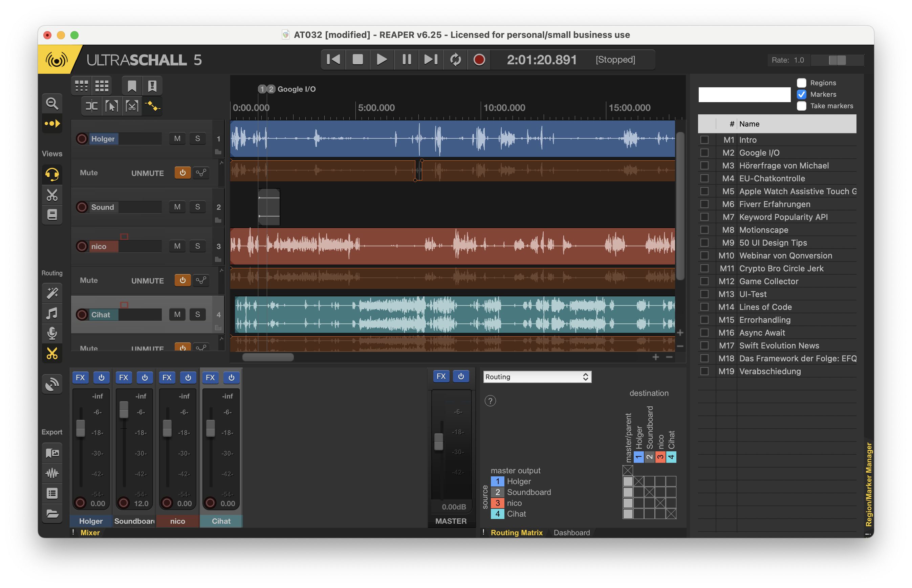Mute the Sound track

click(x=177, y=207)
